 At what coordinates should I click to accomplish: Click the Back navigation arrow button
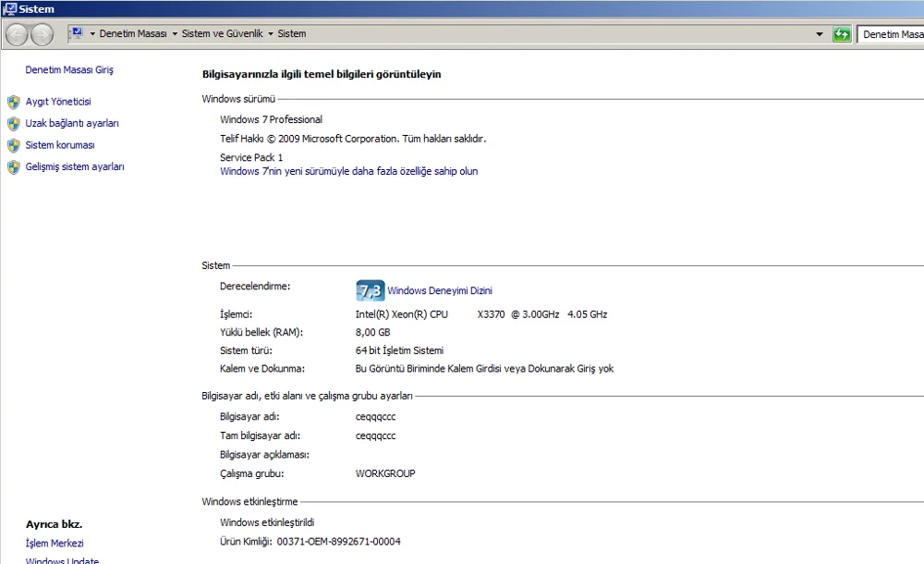[x=17, y=35]
